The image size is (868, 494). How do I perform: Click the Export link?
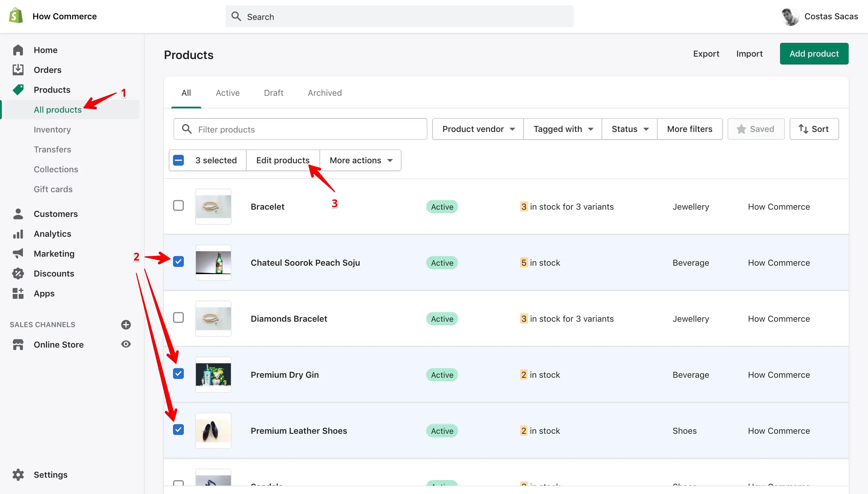tap(706, 54)
